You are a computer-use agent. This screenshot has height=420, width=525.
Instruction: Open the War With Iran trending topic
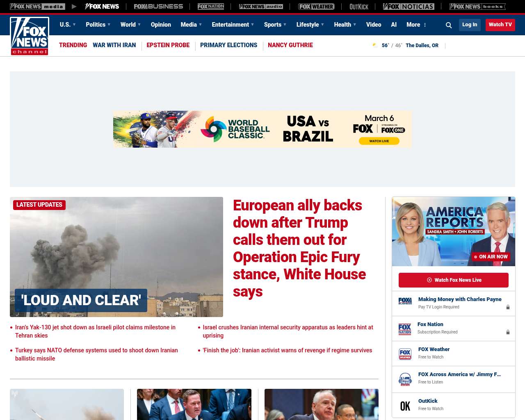pyautogui.click(x=114, y=45)
